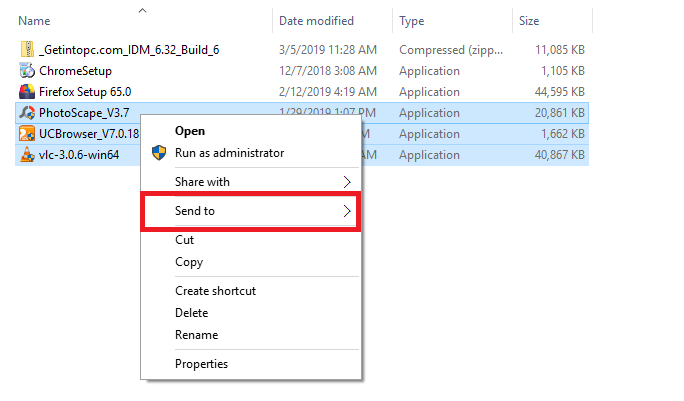
Task: Sort by the Type column header
Action: tap(411, 21)
